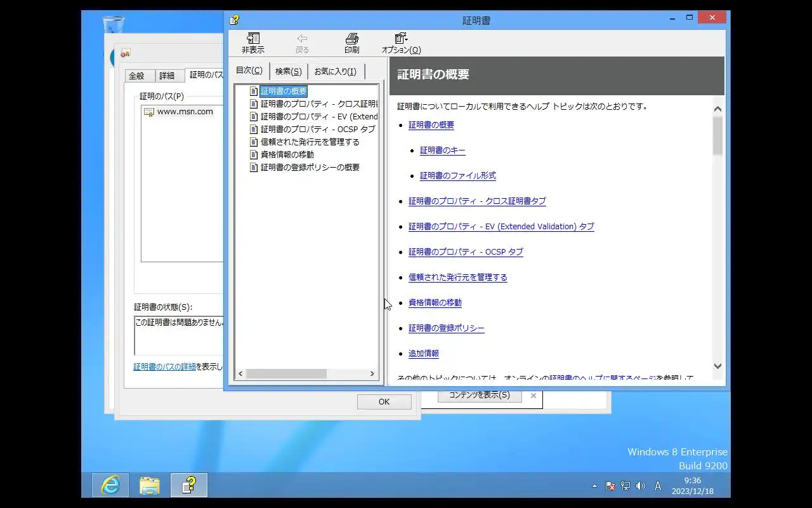Open the Recycle Bin on the desktop
812x508 pixels.
coord(113,24)
